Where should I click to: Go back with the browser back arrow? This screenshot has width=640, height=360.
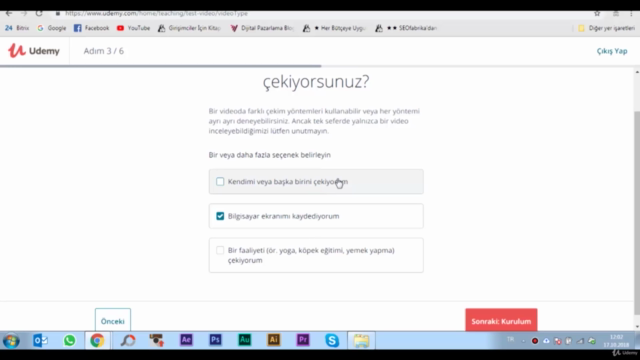pyautogui.click(x=9, y=13)
